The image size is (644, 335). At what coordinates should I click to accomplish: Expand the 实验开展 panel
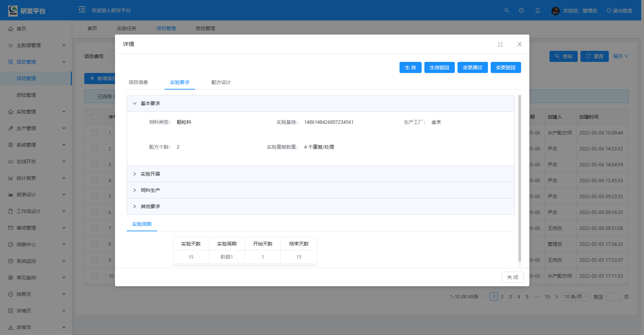click(x=320, y=174)
